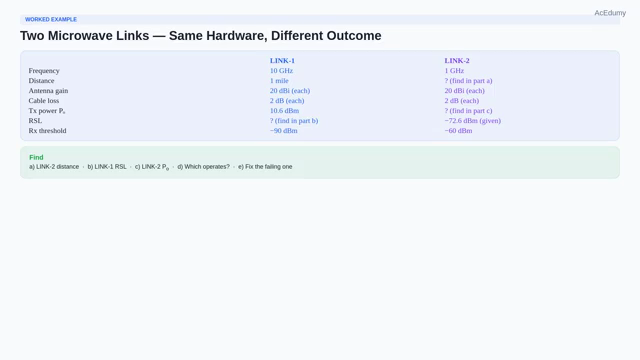Select the −60 dBm threshold value

458,131
